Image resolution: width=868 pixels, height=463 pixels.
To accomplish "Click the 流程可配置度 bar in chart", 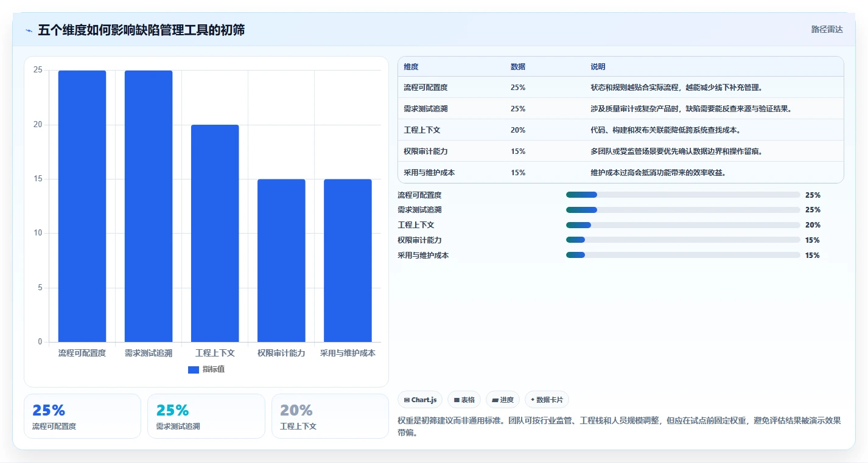I will (82, 206).
